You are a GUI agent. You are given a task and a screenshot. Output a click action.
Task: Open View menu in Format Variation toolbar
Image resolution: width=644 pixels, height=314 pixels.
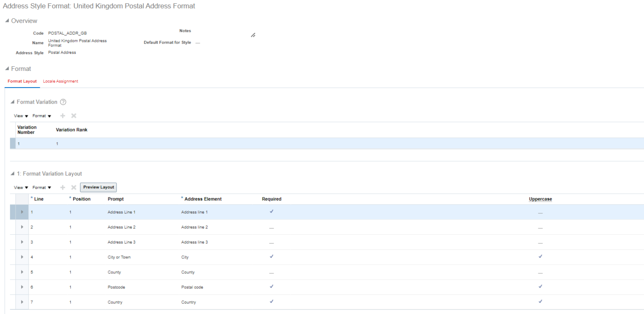[x=21, y=116]
